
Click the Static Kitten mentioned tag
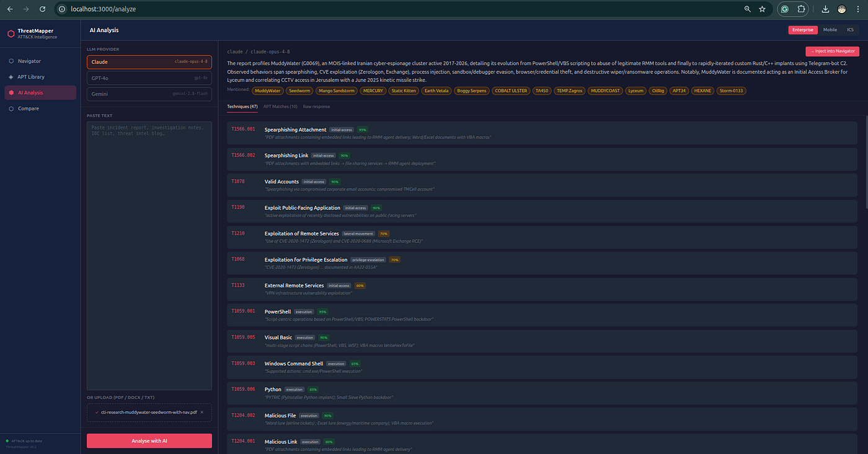[404, 90]
